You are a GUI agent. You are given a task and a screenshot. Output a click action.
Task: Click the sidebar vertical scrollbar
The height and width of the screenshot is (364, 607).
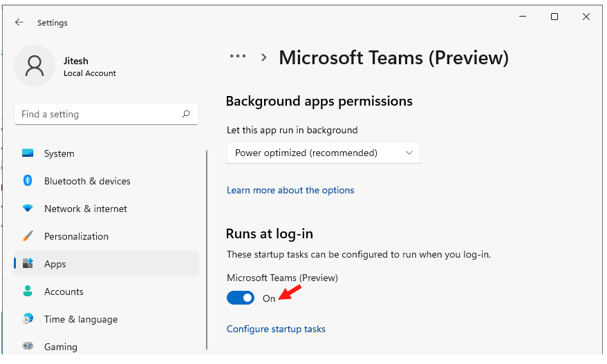207,250
